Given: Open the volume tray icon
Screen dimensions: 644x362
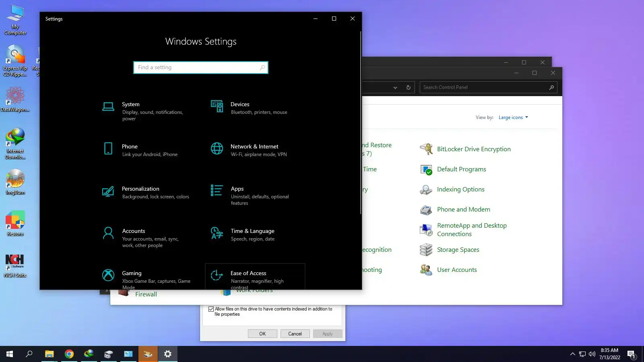Looking at the screenshot, I should point(592,354).
